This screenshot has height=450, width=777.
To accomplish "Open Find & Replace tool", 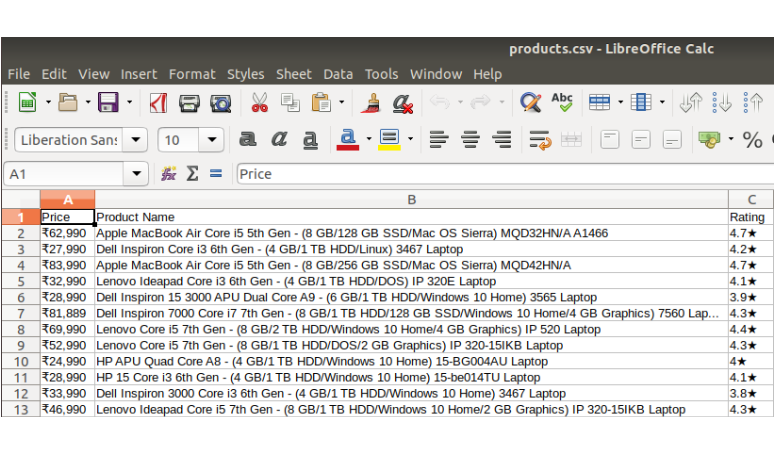I will pos(531,102).
